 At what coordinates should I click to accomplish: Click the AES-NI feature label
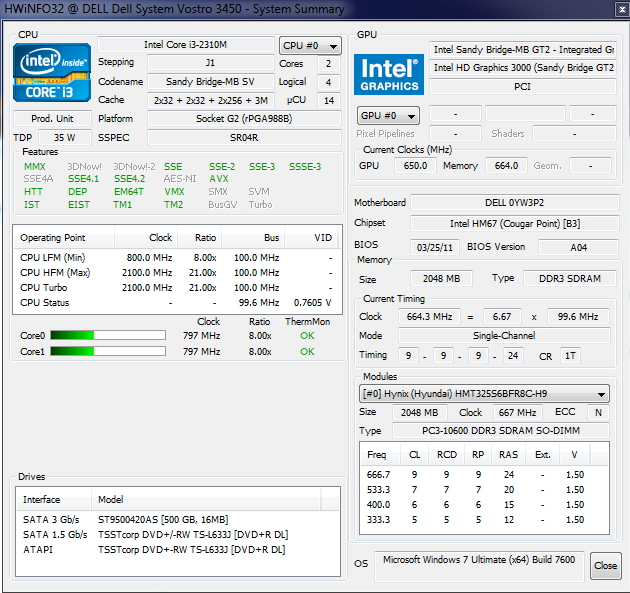click(x=180, y=179)
